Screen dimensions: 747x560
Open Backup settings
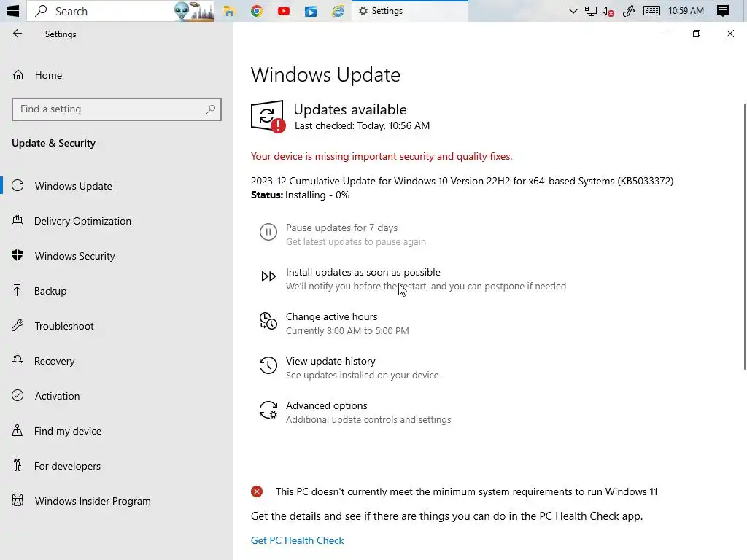coord(117,291)
